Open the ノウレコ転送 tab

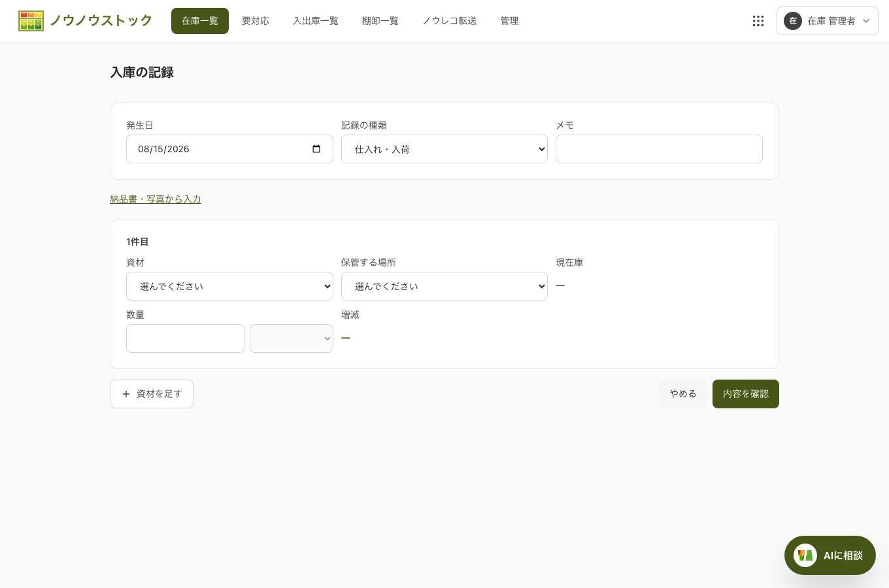[450, 21]
